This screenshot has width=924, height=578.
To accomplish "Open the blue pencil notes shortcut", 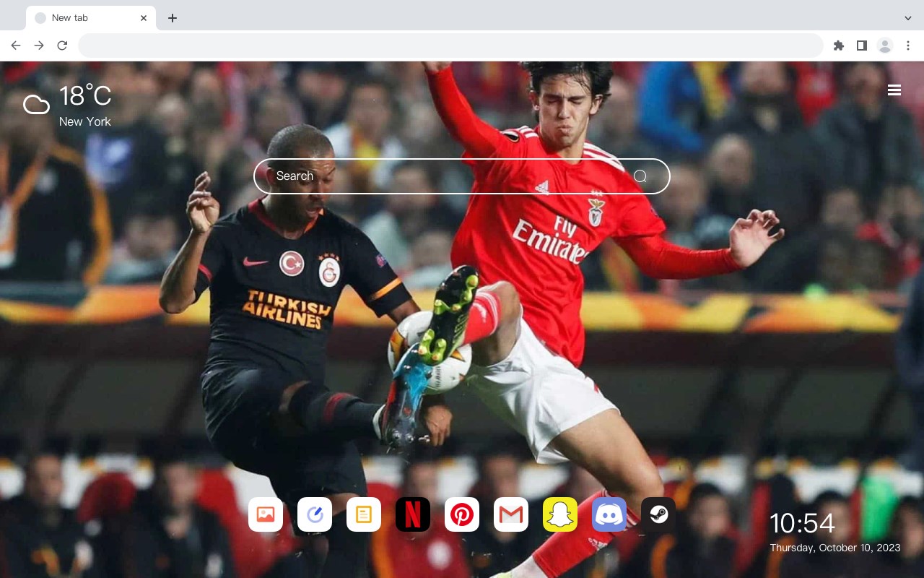I will tap(315, 514).
